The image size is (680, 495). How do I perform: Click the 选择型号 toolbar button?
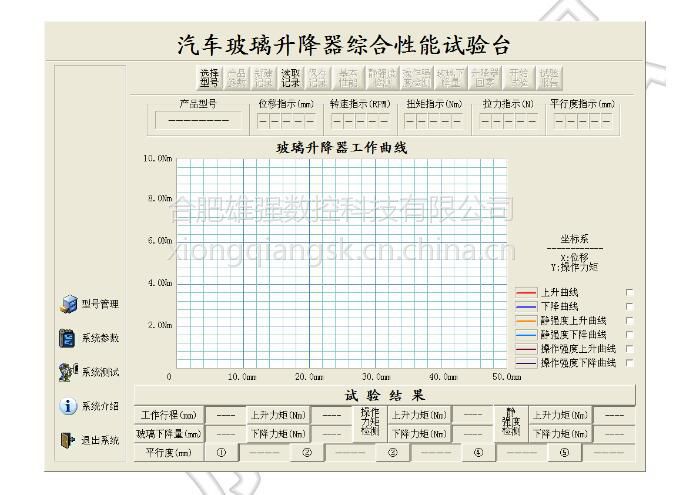pos(209,78)
